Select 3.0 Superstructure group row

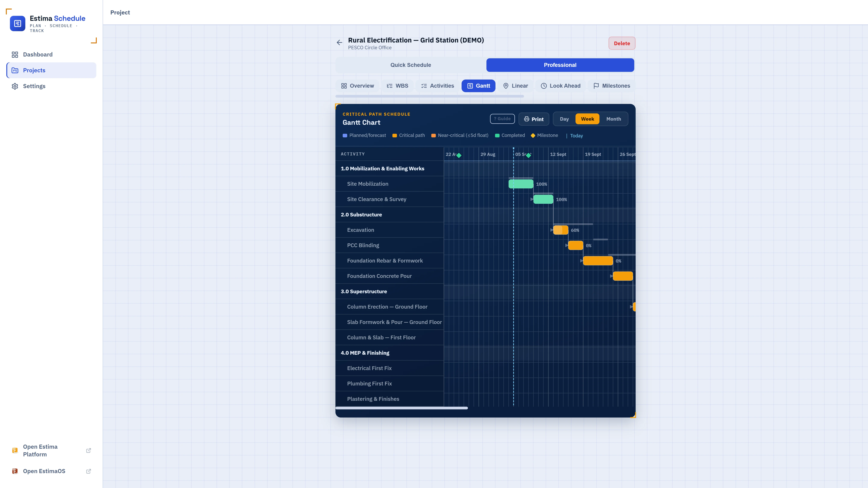[x=390, y=291]
